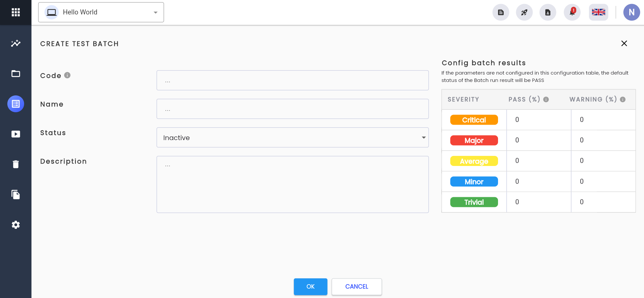Click the Description text area
The image size is (644, 298).
[x=293, y=184]
